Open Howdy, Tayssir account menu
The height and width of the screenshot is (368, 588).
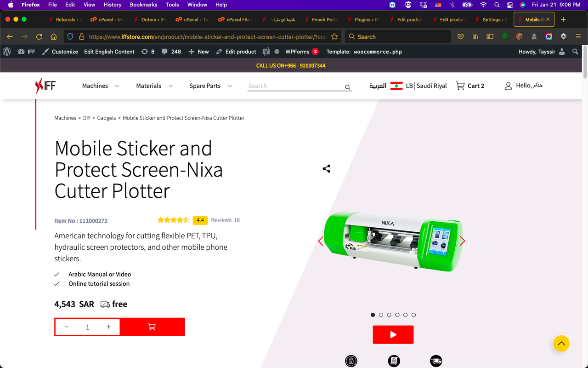pos(542,52)
